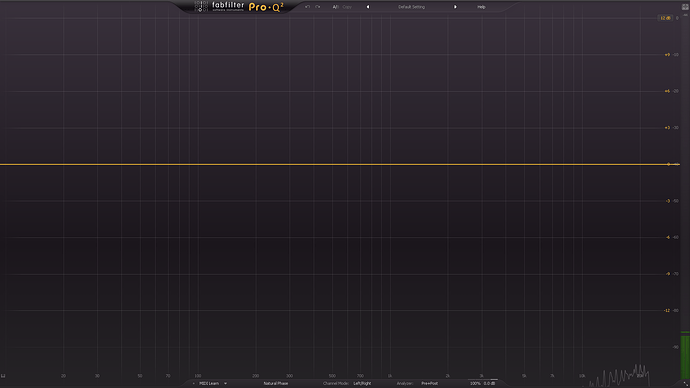Open the Pre+Post analyzer settings
The height and width of the screenshot is (388, 690).
429,384
